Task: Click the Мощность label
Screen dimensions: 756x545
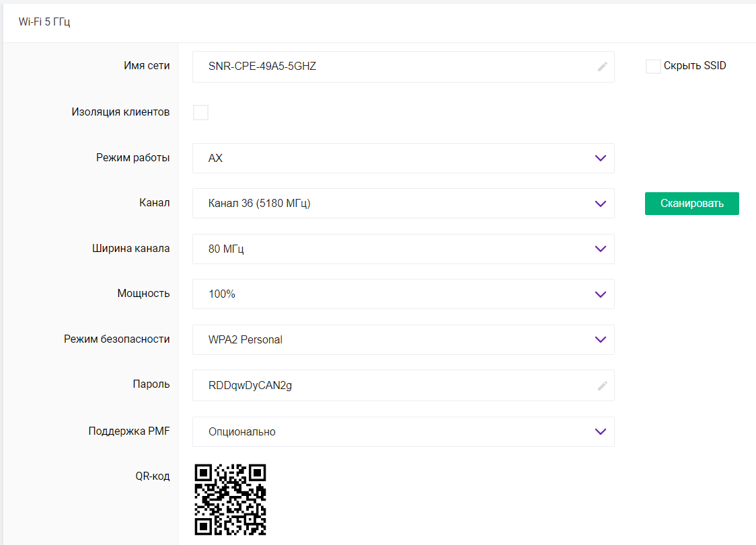Action: tap(143, 294)
